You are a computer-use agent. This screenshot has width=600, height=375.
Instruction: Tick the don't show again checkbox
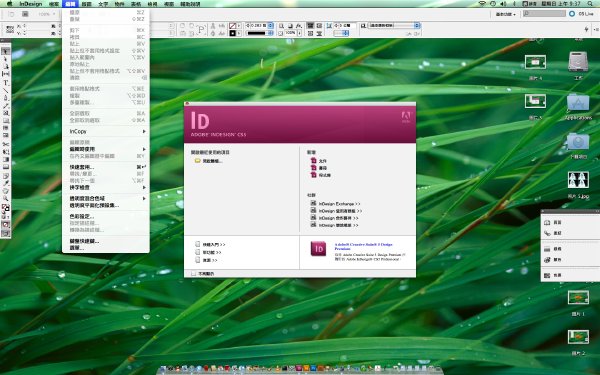point(194,274)
